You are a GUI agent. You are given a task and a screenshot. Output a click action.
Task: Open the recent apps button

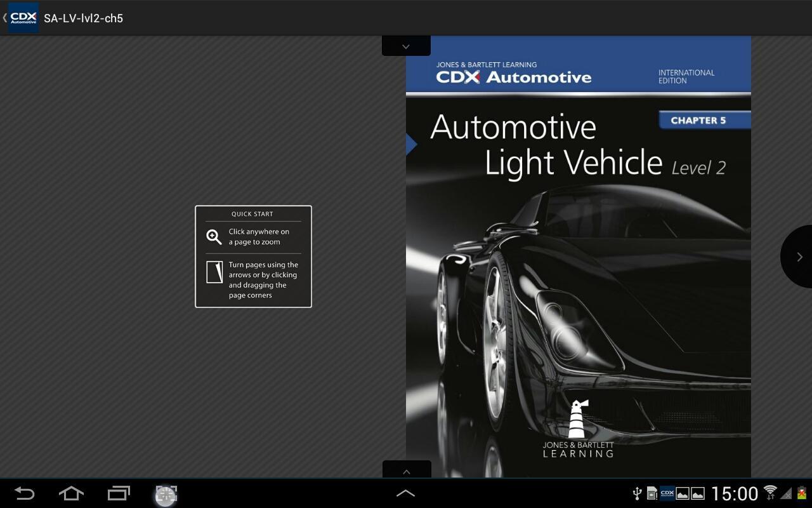[119, 493]
